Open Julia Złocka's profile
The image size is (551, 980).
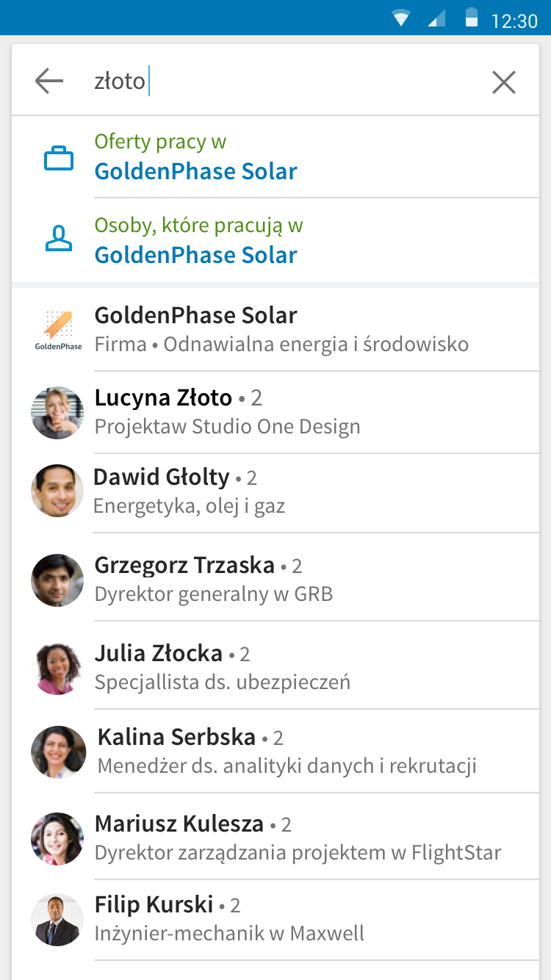(x=223, y=667)
